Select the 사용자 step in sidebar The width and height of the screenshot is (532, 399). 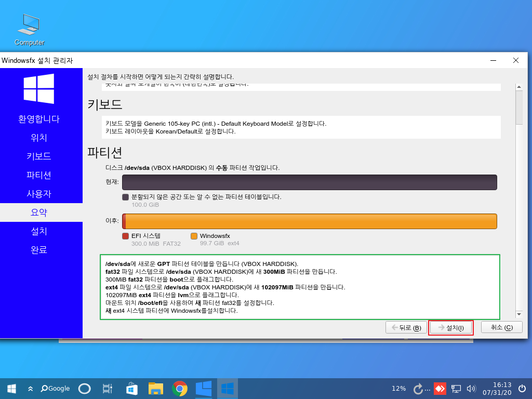tap(39, 194)
